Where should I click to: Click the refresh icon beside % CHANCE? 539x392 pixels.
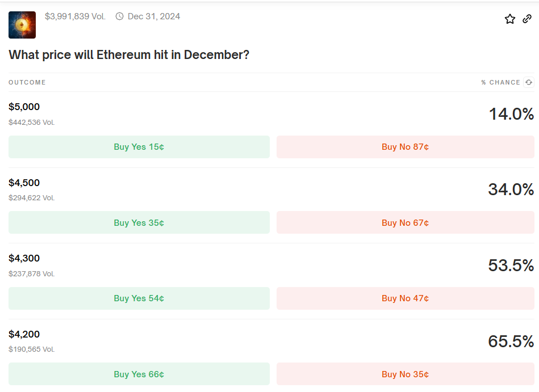pyautogui.click(x=529, y=82)
